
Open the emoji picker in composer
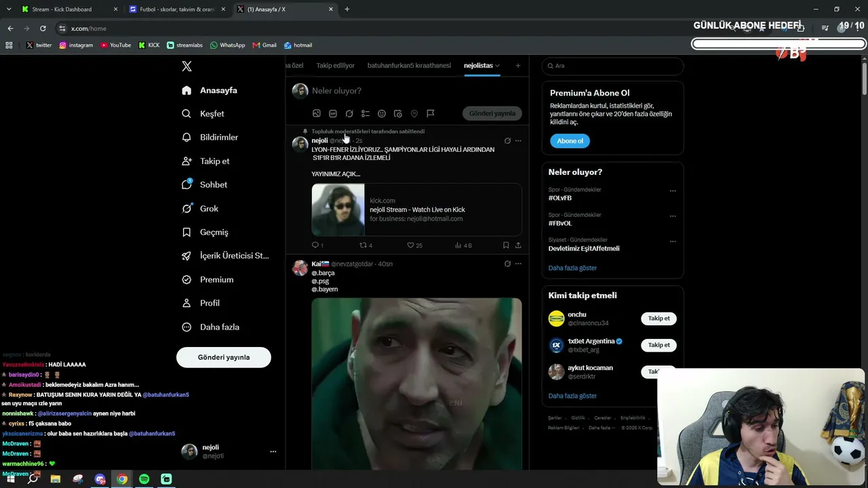point(382,114)
